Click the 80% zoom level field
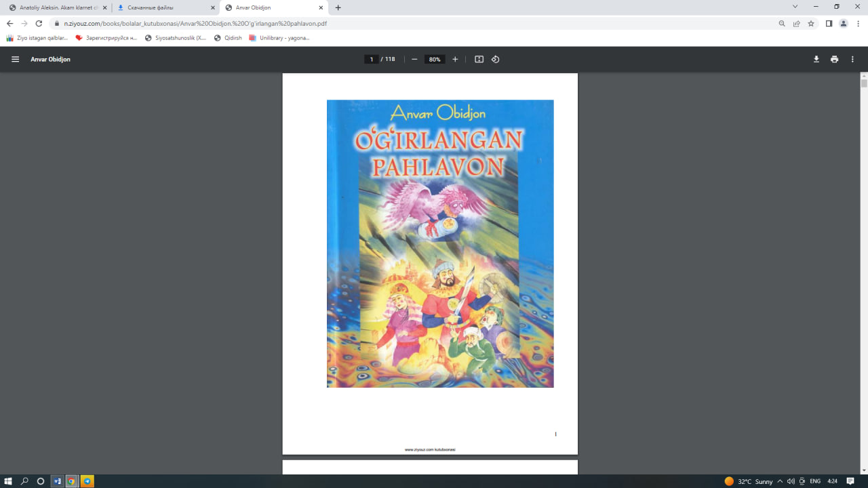 [434, 59]
